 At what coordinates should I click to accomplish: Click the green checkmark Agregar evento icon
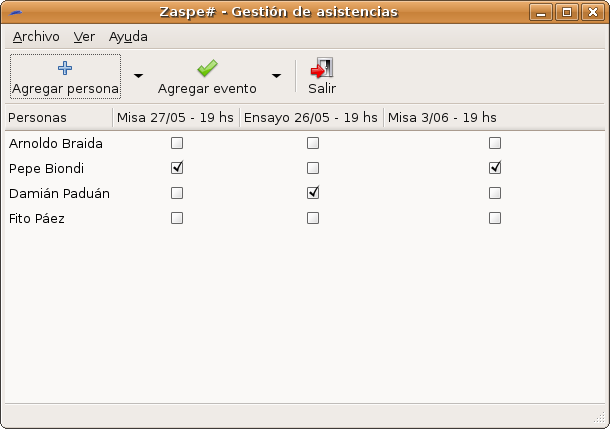[207, 68]
